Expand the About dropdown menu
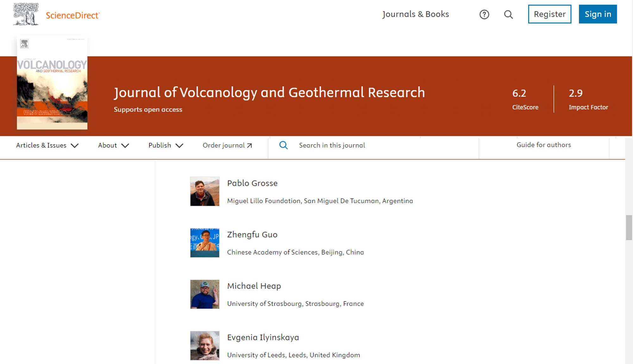Image resolution: width=633 pixels, height=364 pixels. tap(113, 145)
